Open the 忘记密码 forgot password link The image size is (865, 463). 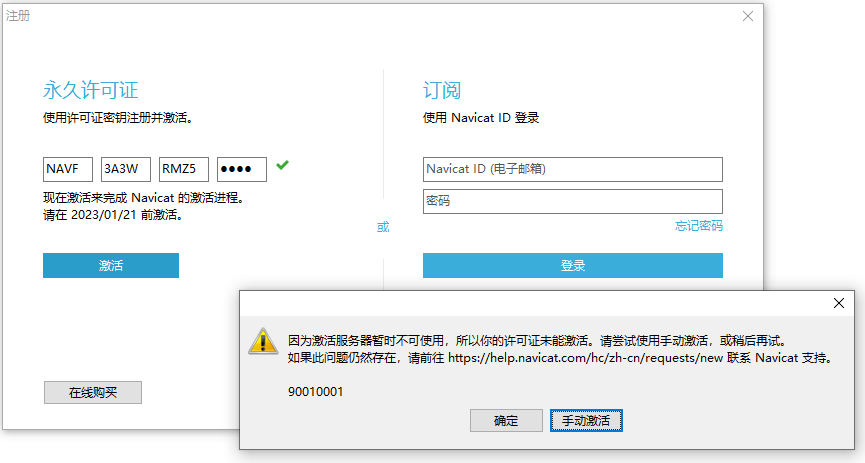pos(698,226)
